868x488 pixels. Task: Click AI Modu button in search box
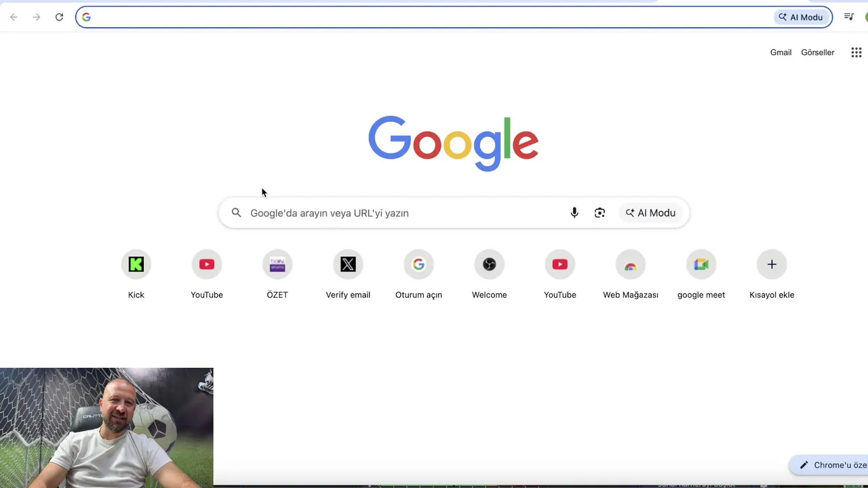point(651,213)
